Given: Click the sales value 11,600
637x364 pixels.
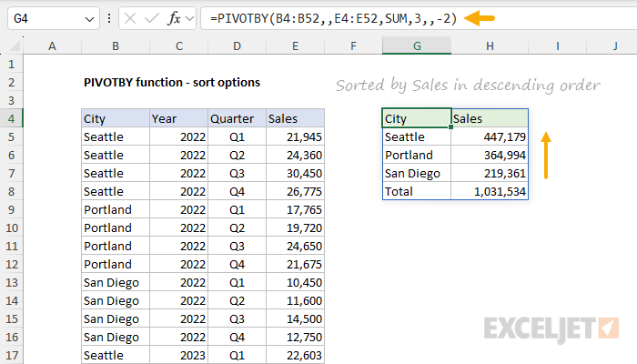Looking at the screenshot, I should [x=295, y=300].
